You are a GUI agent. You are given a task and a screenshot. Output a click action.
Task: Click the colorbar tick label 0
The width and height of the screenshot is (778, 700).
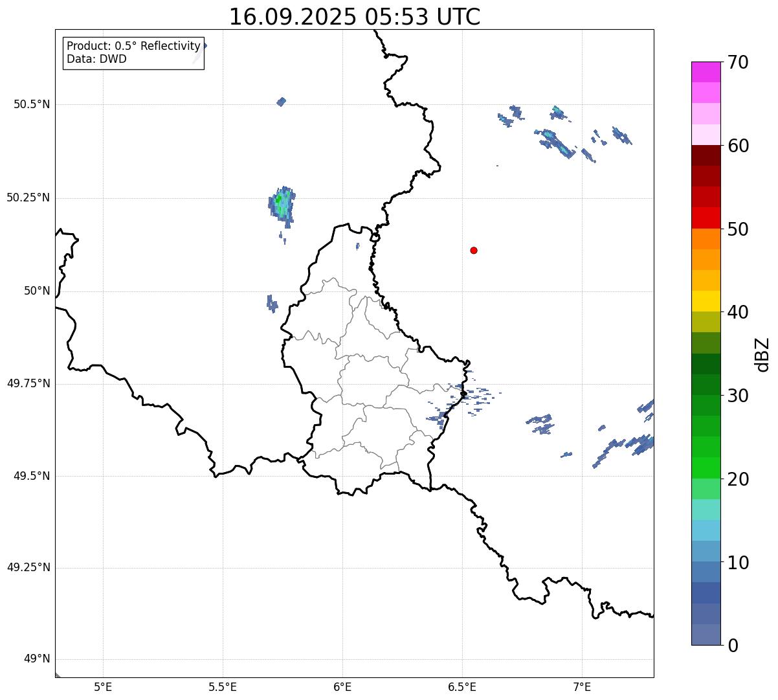[x=732, y=645]
